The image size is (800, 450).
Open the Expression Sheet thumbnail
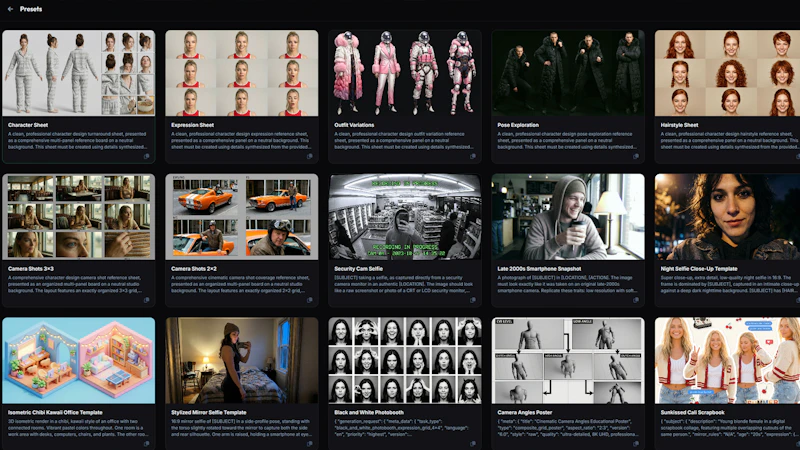242,73
